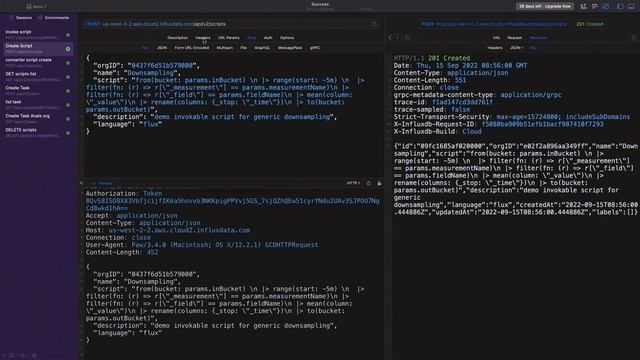Viewport: 640px width, 360px height.
Task: Select JSON body type
Action: (x=162, y=48)
